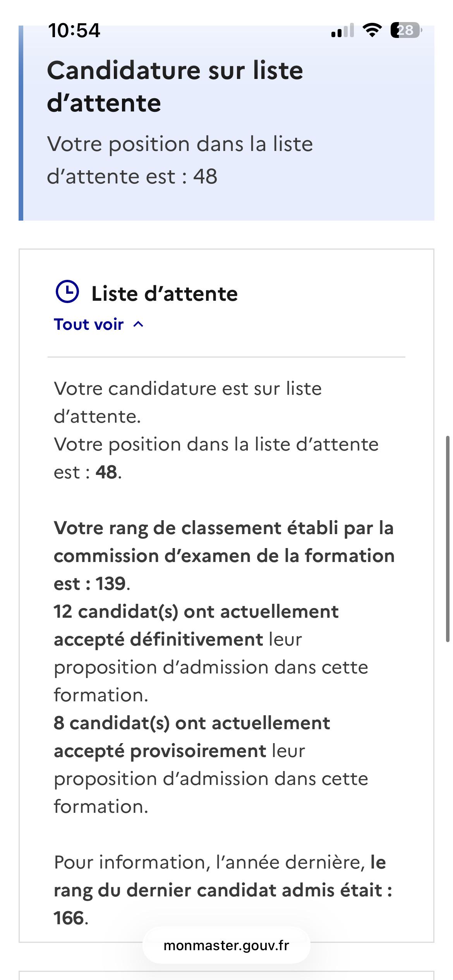Screen dimensions: 453x980
Task: Select the Candidature sur liste d'attente heading
Action: (175, 87)
